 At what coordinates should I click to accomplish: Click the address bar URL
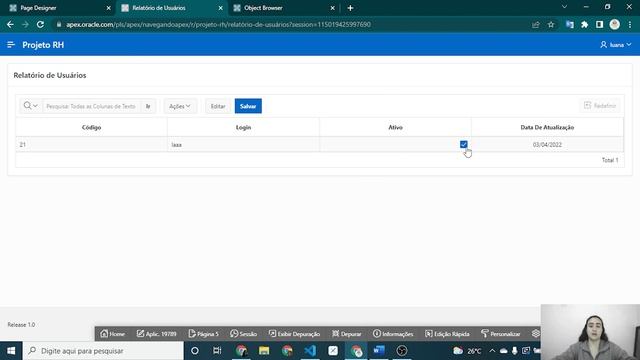pyautogui.click(x=218, y=24)
